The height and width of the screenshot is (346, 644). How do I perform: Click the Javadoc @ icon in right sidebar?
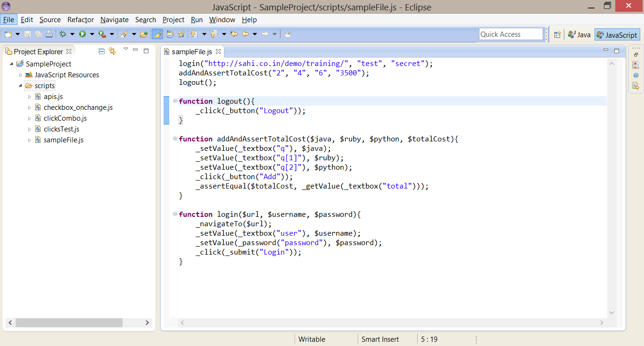click(x=636, y=75)
